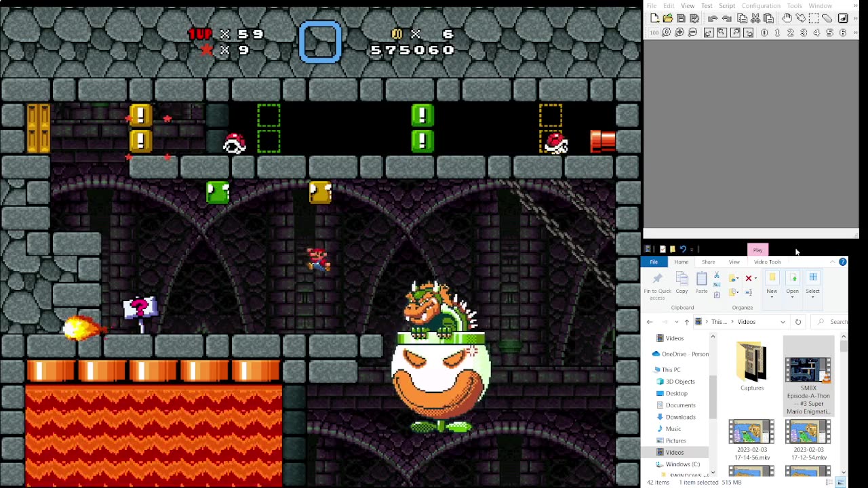Switch to section 0 in the editor
Screen dimensions: 868x488
click(764, 32)
